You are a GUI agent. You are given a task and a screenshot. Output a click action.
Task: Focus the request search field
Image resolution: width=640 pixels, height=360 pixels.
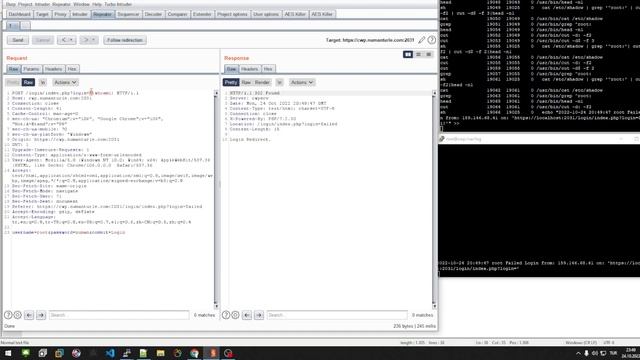pos(119,315)
